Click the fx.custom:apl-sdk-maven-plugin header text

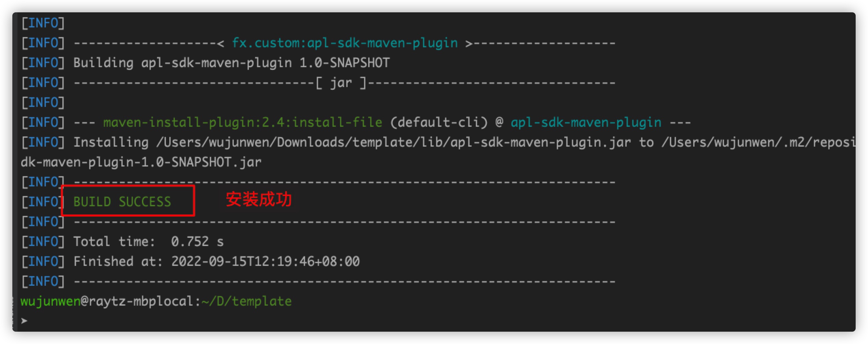(x=345, y=43)
